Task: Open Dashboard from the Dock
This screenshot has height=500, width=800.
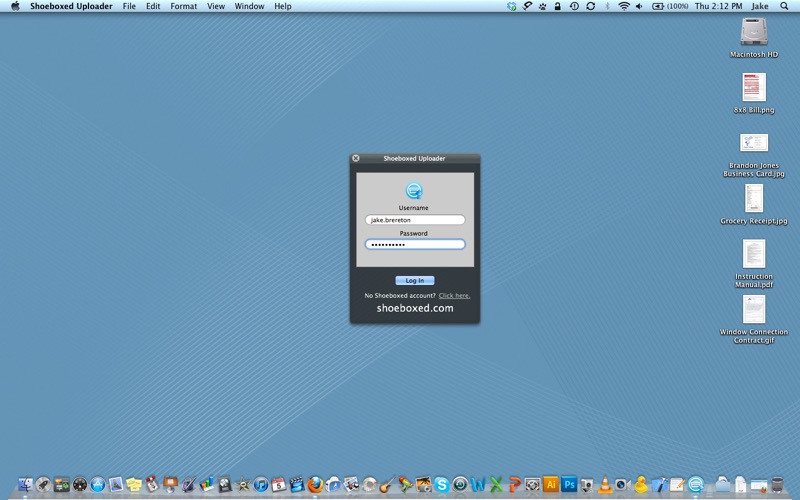Action: point(80,484)
